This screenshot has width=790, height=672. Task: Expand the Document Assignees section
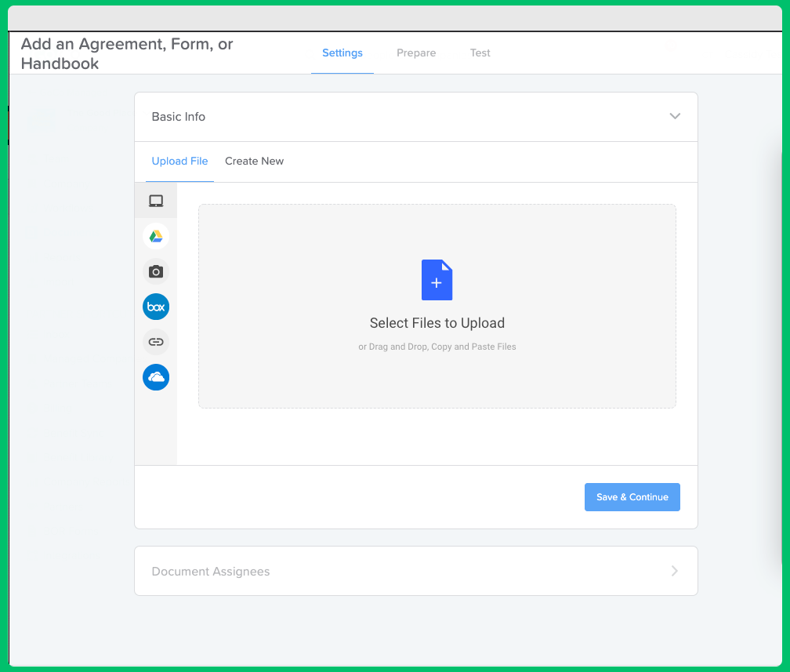674,571
